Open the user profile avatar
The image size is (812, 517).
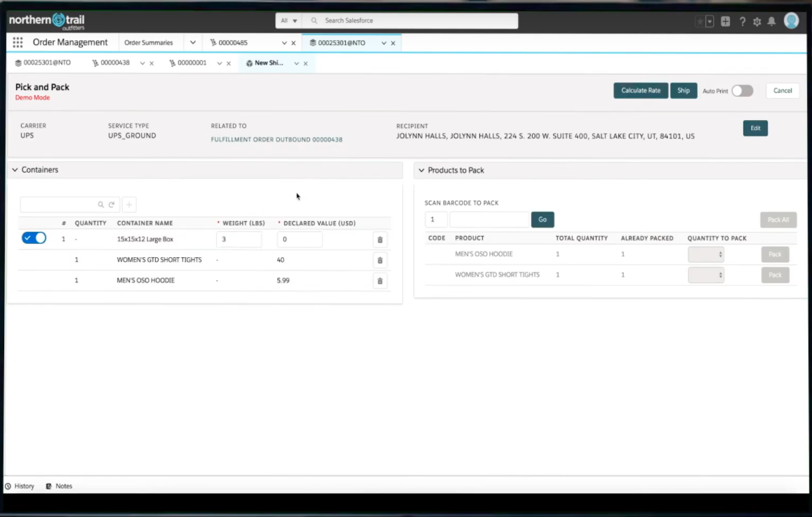(x=791, y=21)
